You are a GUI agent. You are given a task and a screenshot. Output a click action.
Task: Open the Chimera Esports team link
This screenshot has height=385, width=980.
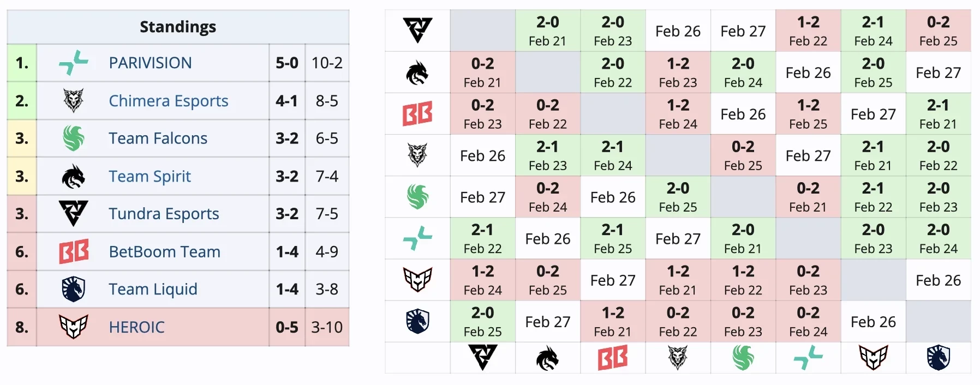[x=168, y=101]
